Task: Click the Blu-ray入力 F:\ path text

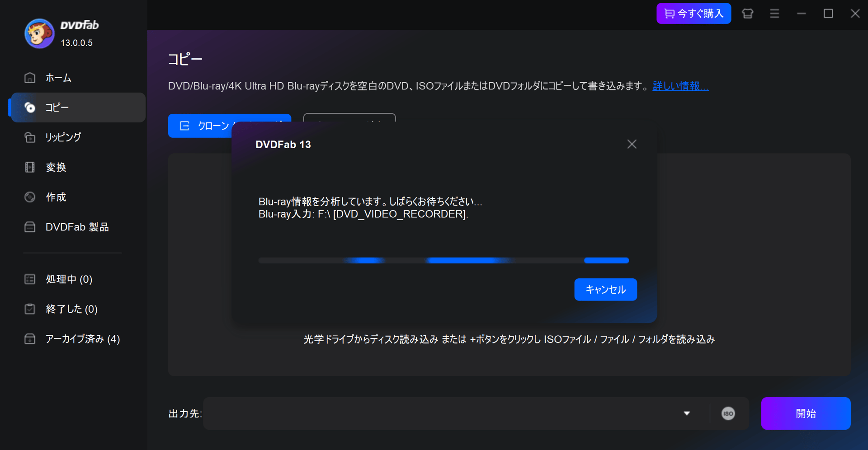Action: (363, 214)
